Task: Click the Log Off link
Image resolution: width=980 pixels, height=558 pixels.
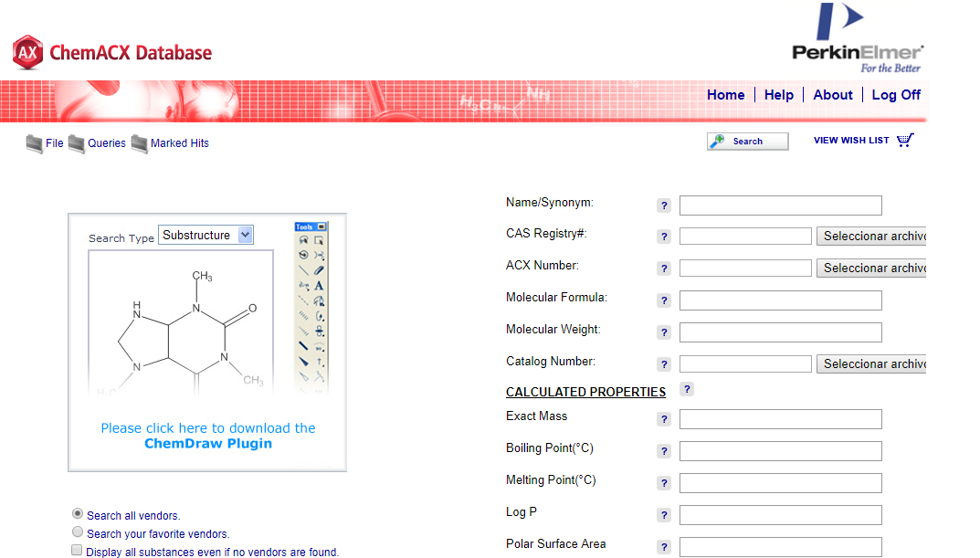Action: click(x=896, y=95)
